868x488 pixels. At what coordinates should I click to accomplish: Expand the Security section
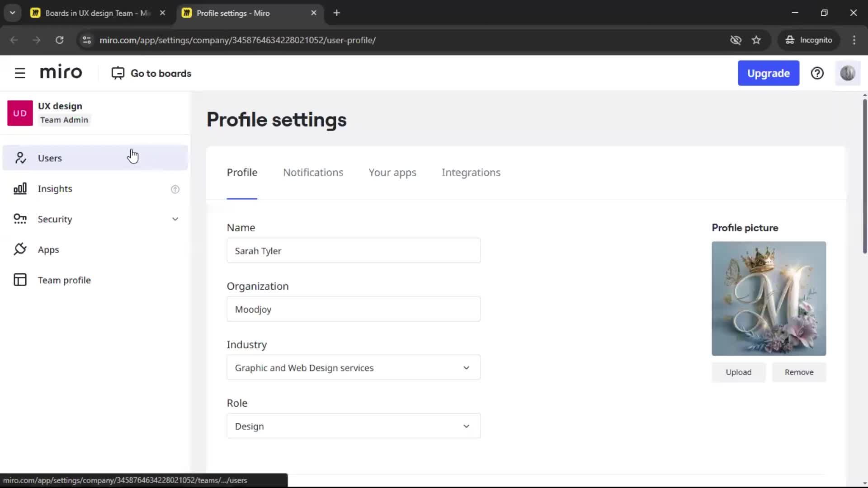(x=175, y=219)
